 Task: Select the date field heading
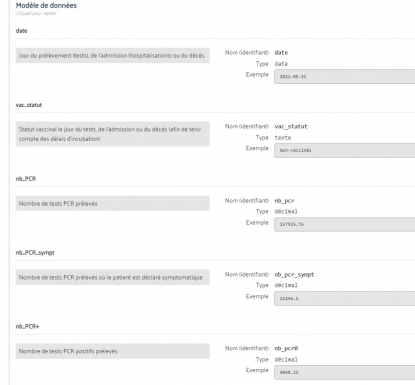tap(21, 31)
